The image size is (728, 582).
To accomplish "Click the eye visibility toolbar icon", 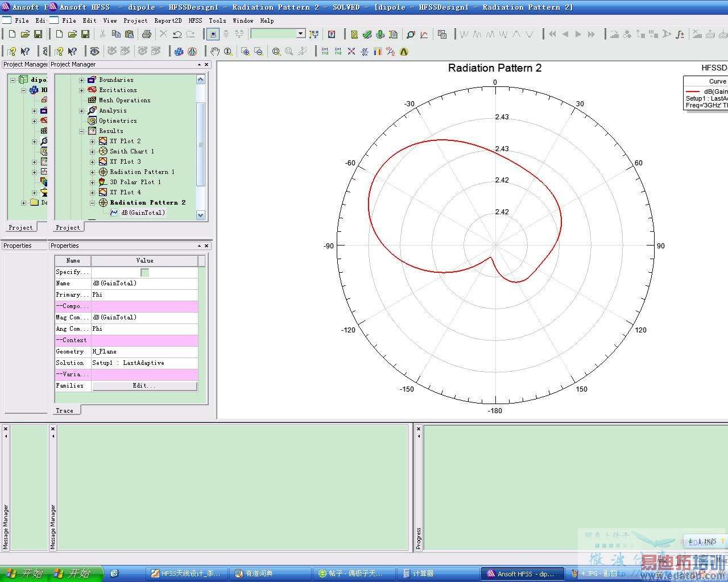I will click(94, 52).
